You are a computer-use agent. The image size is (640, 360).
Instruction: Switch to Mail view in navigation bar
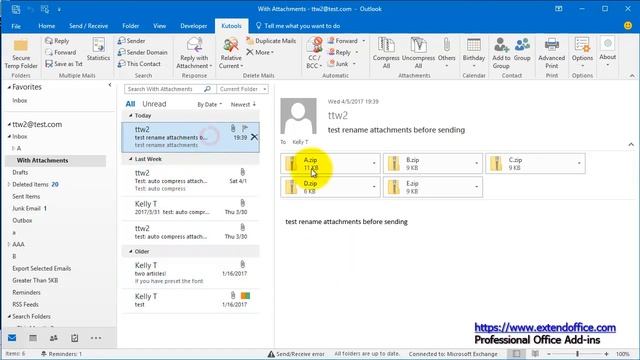(12, 338)
